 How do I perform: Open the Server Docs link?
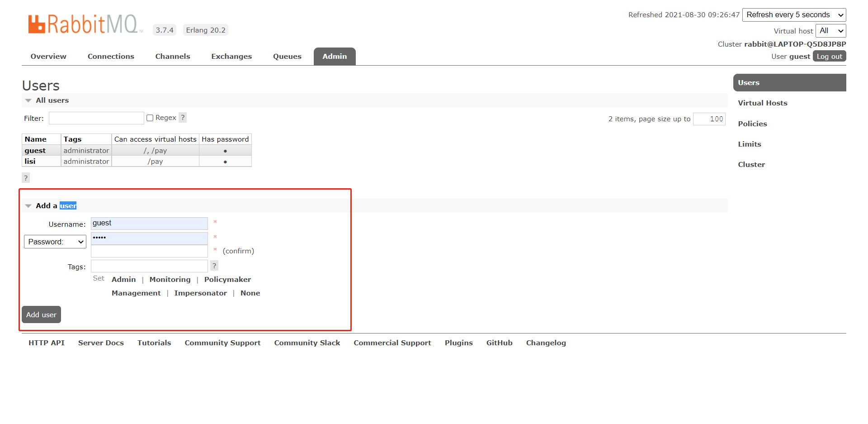(x=101, y=343)
